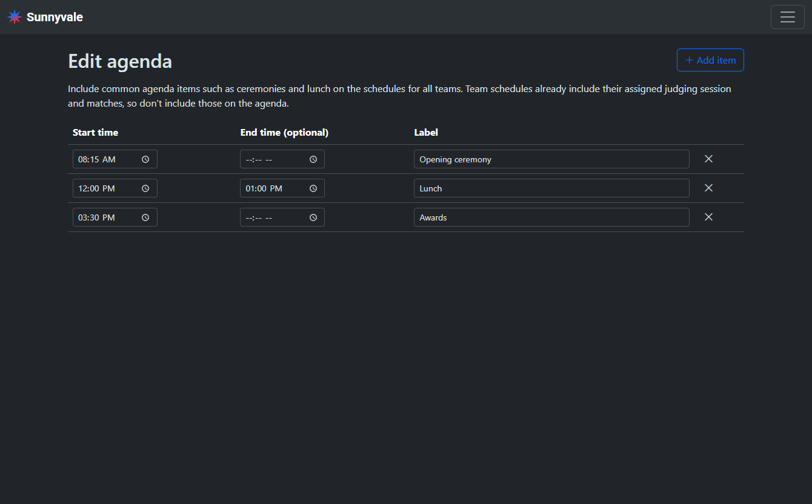
Task: Open clock picker for Opening ceremony start time
Action: click(x=145, y=159)
